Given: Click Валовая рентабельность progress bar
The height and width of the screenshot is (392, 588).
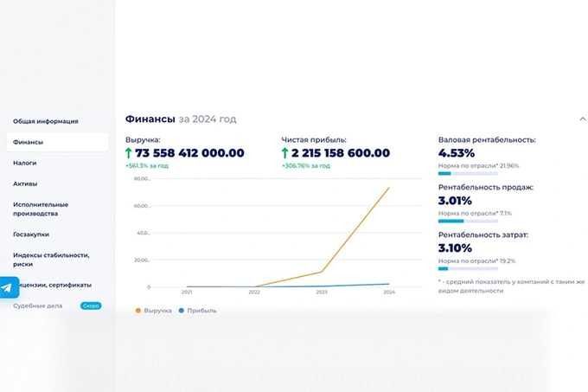Looking at the screenshot, I should (483, 173).
